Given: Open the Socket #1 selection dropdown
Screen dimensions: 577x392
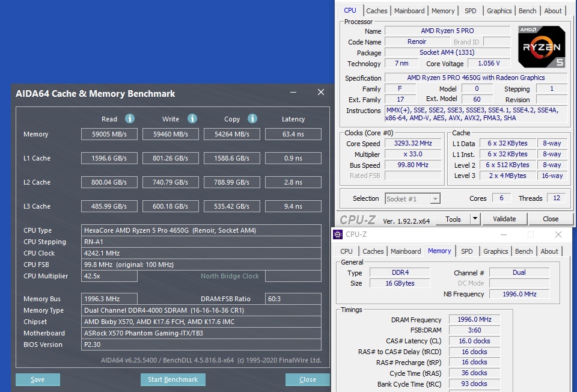Looking at the screenshot, I should tap(435, 199).
